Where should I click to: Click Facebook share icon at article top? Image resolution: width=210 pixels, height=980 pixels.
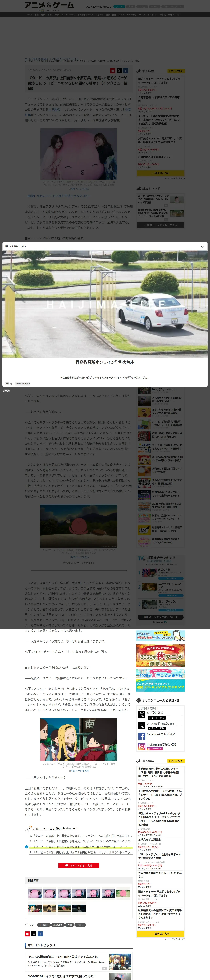pyautogui.click(x=125, y=71)
